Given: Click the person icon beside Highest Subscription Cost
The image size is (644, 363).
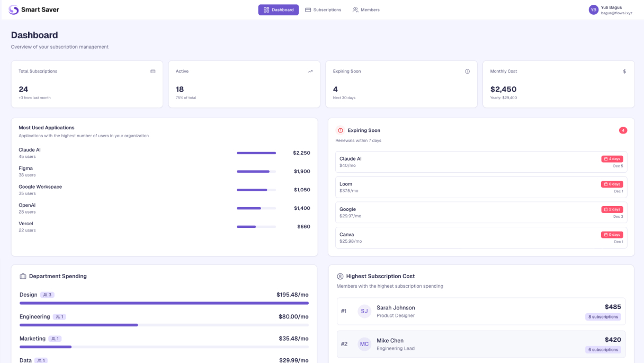Looking at the screenshot, I should pyautogui.click(x=339, y=276).
